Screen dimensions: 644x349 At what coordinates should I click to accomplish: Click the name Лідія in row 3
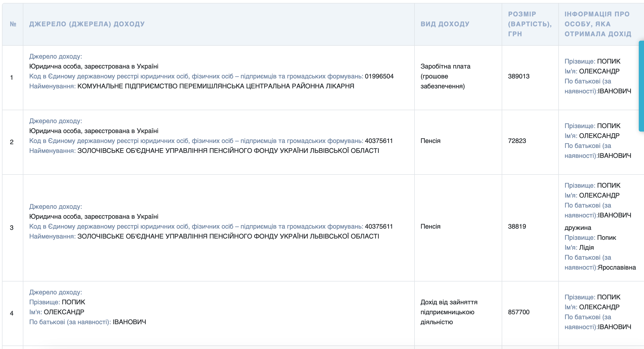point(586,247)
